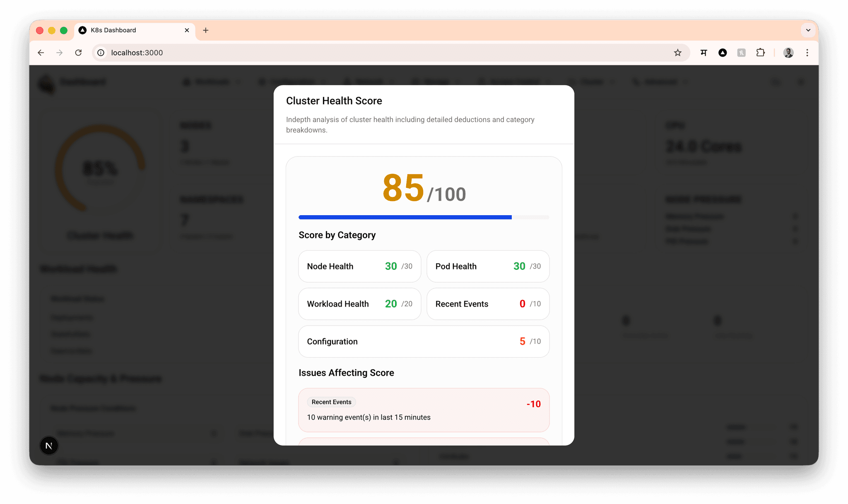The width and height of the screenshot is (848, 504).
Task: Select the K8s Dashboard browser tab
Action: click(124, 30)
